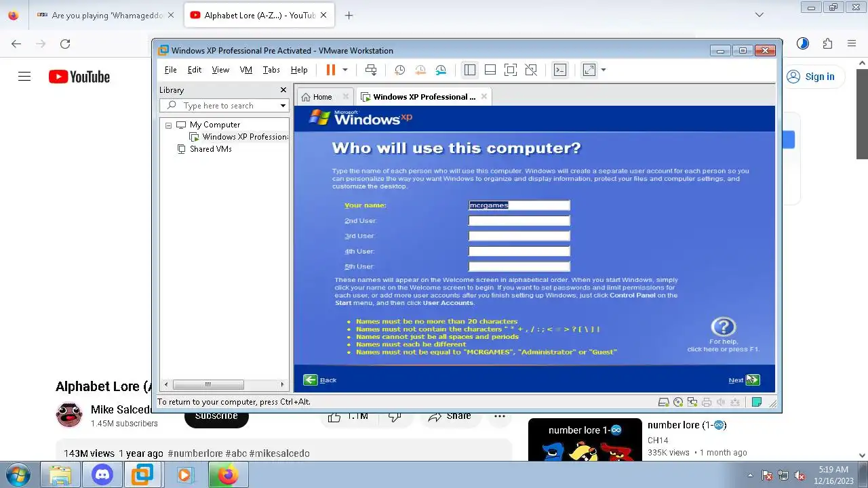
Task: Click Sign in on YouTube
Action: [x=810, y=77]
